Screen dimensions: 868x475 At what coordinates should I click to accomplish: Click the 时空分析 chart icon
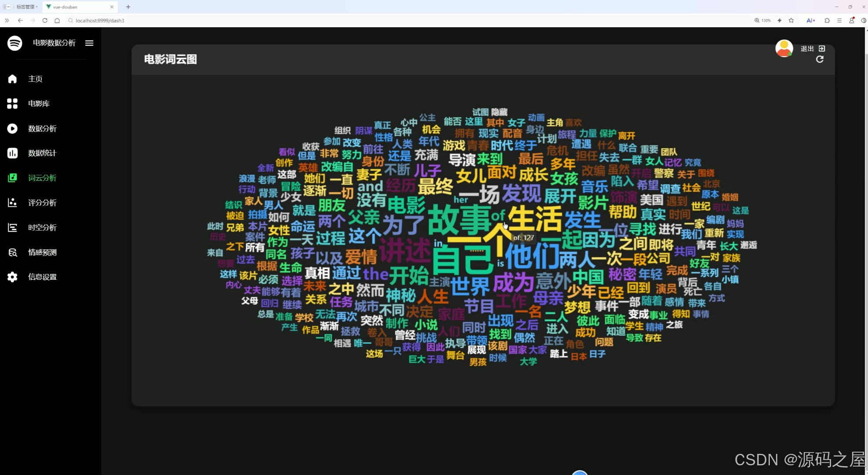tap(12, 227)
